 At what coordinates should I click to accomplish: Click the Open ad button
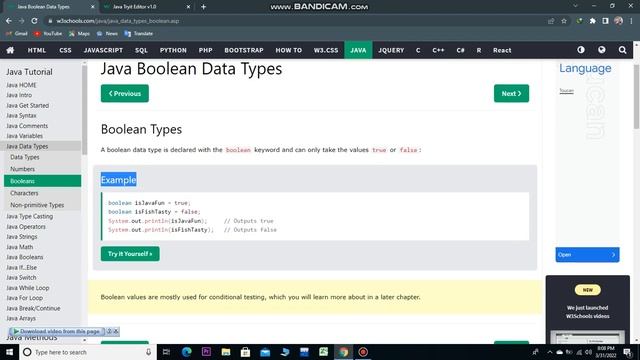point(587,255)
